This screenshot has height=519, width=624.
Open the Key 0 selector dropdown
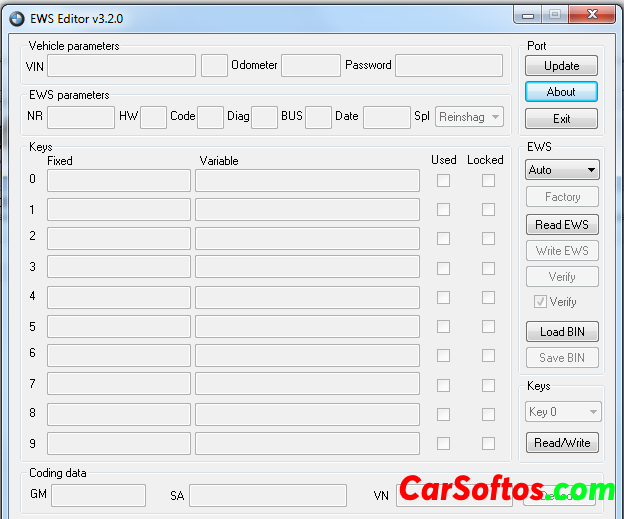coord(563,412)
